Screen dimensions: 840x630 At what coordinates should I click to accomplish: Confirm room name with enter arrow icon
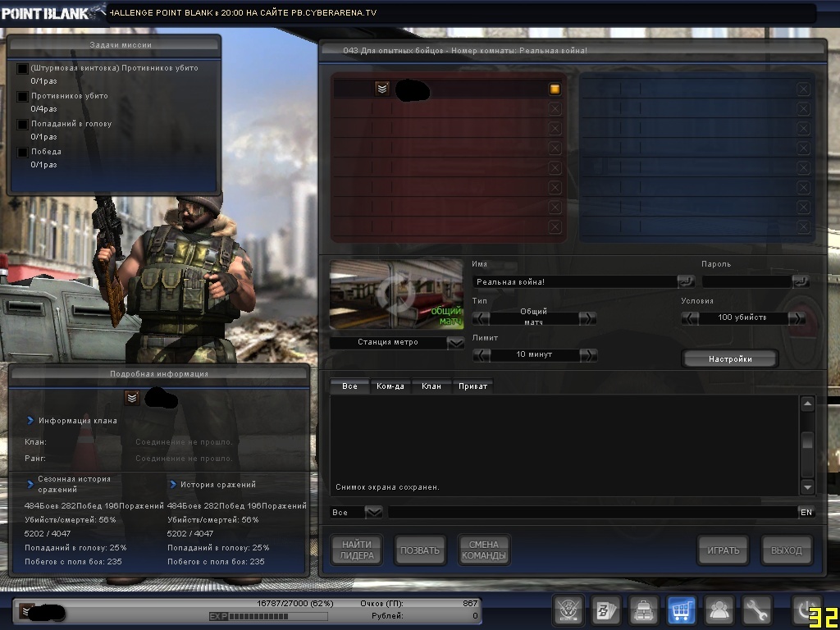coord(686,281)
